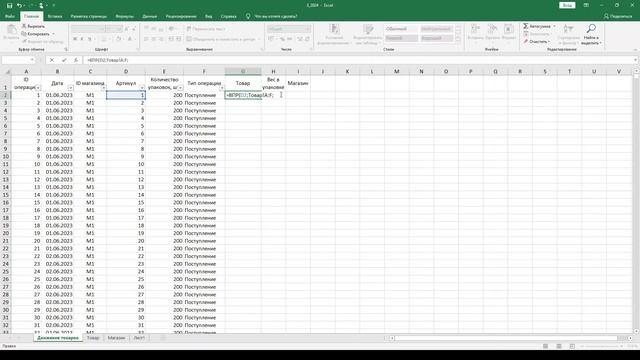Switch to Page Layout view in the status bar
Screen dimensions: 640x360
coord(559,346)
